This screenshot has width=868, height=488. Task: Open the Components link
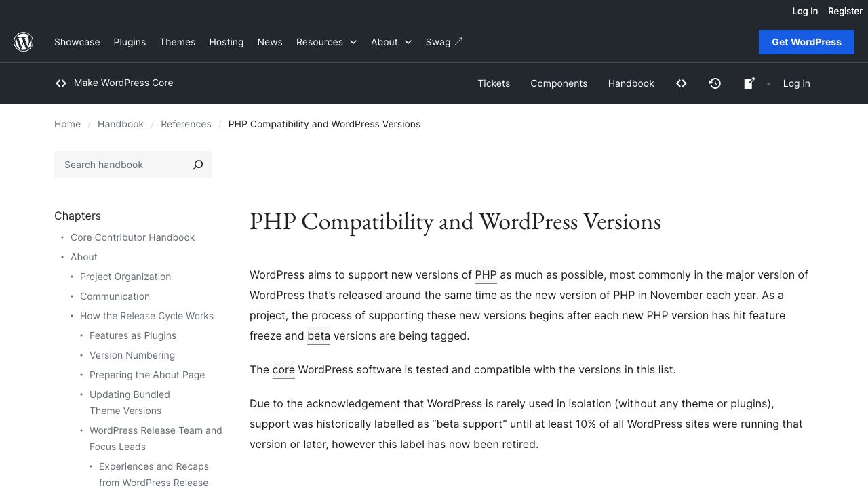click(x=559, y=83)
